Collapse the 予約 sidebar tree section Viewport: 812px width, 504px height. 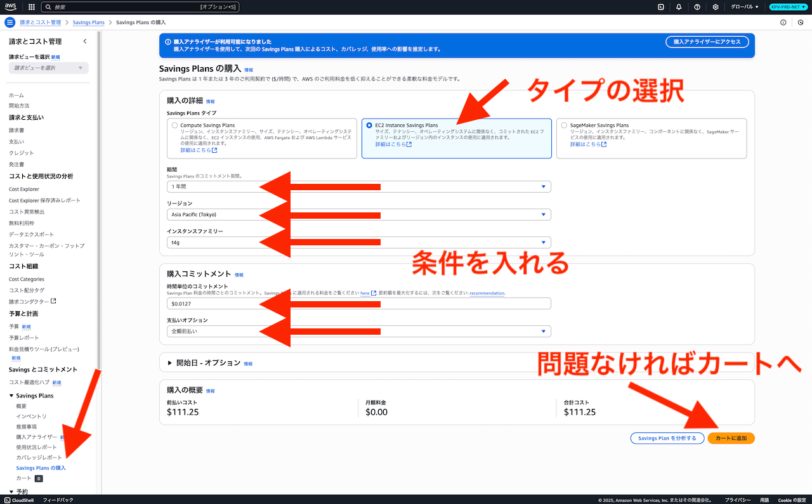pos(11,491)
